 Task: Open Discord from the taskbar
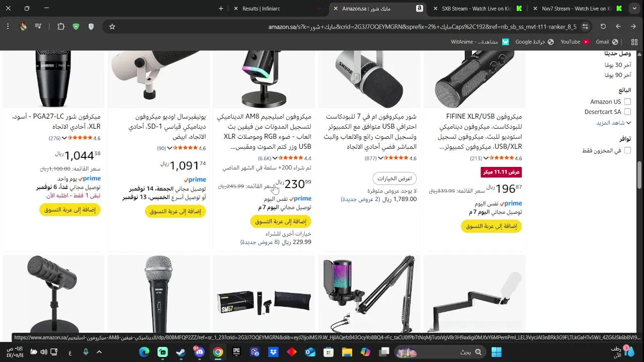(x=199, y=352)
